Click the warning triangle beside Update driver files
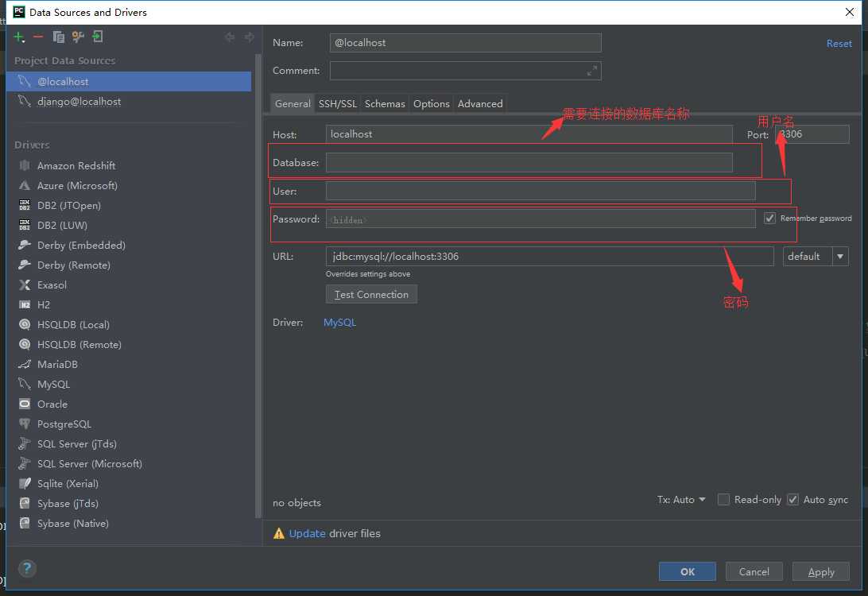The width and height of the screenshot is (868, 596). click(x=278, y=533)
